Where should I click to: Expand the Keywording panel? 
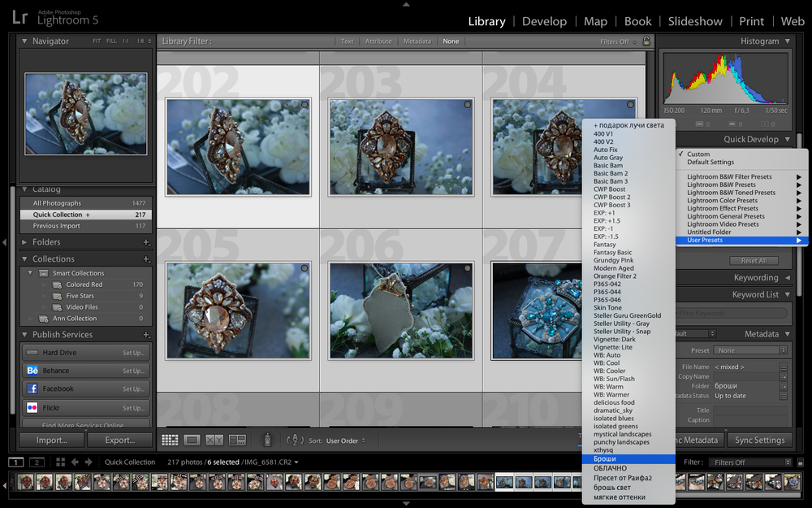(x=787, y=278)
